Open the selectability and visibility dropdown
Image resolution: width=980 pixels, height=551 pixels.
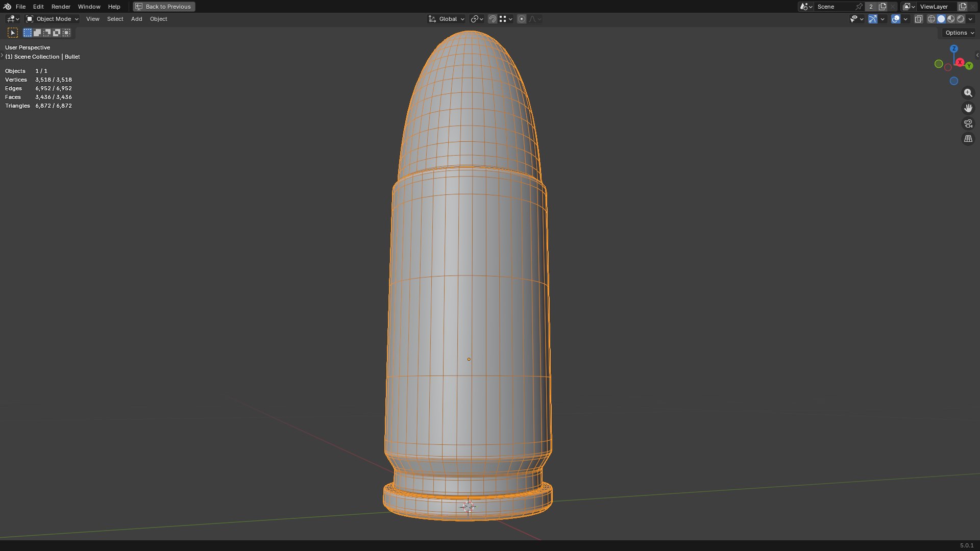coord(856,19)
